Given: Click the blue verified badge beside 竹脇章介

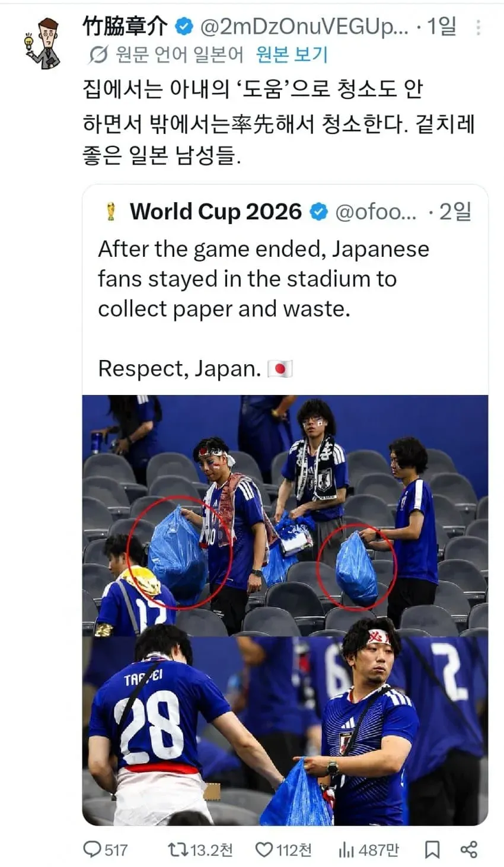Looking at the screenshot, I should [184, 26].
